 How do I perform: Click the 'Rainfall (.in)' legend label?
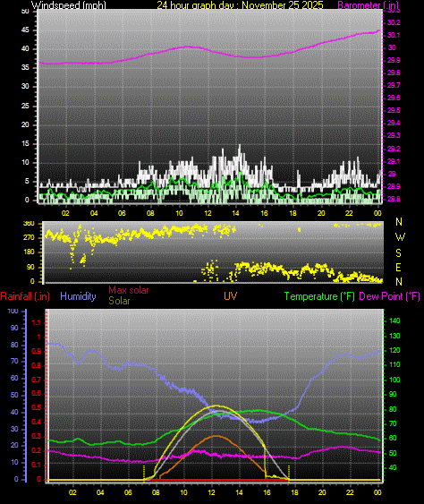click(25, 296)
